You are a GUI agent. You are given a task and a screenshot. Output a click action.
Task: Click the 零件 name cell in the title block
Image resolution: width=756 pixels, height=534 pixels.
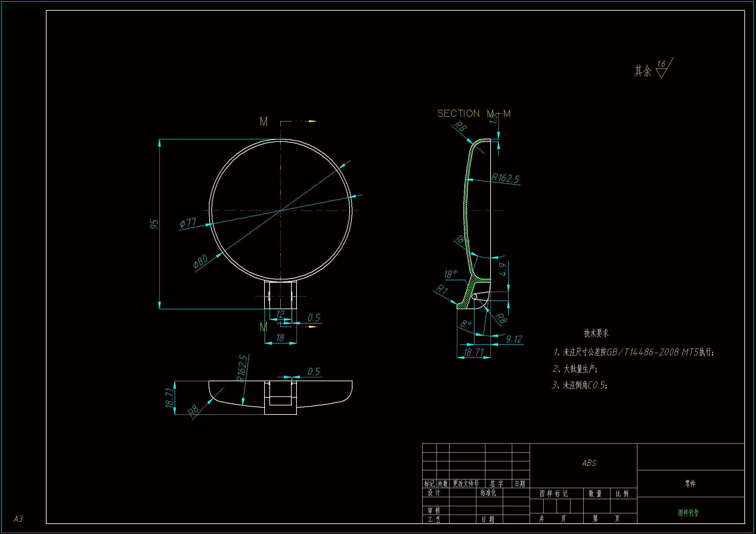click(x=690, y=484)
